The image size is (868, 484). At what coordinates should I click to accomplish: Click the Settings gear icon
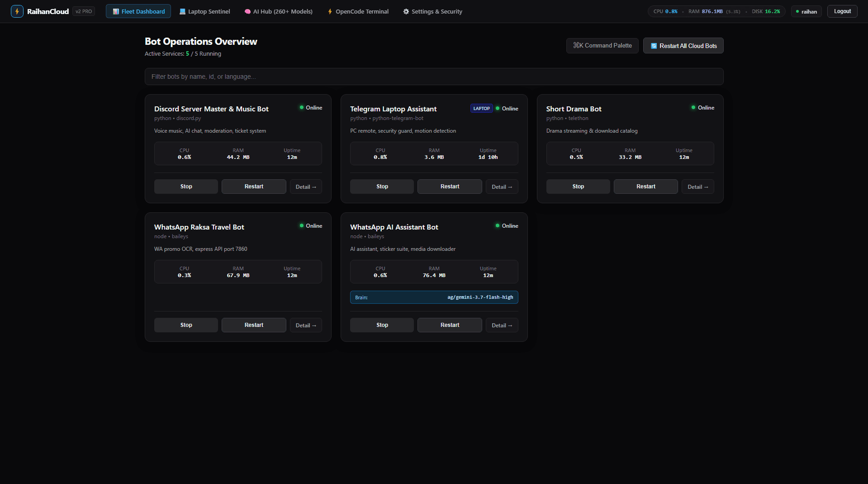click(406, 11)
